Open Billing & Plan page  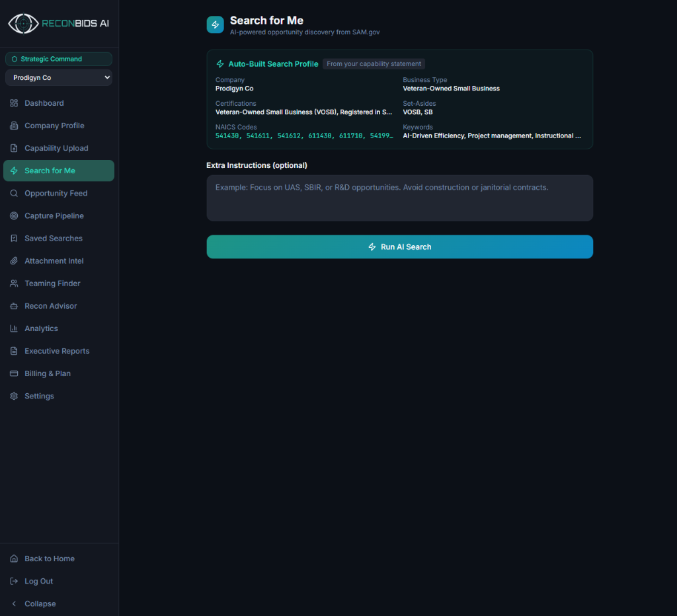coord(59,373)
